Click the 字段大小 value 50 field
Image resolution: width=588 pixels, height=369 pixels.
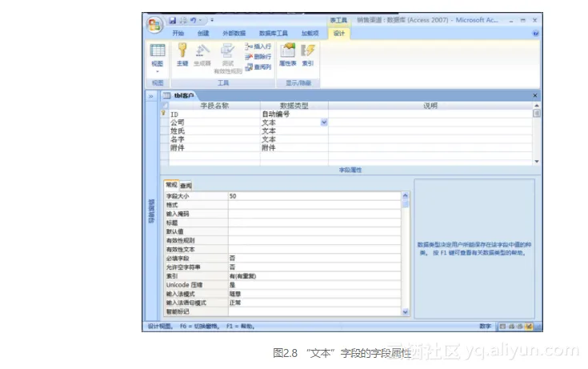click(314, 196)
